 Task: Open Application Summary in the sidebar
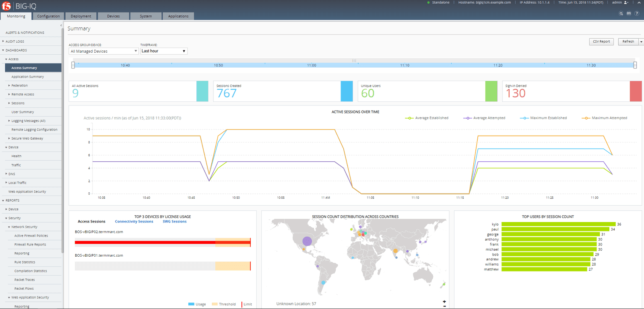(x=27, y=77)
